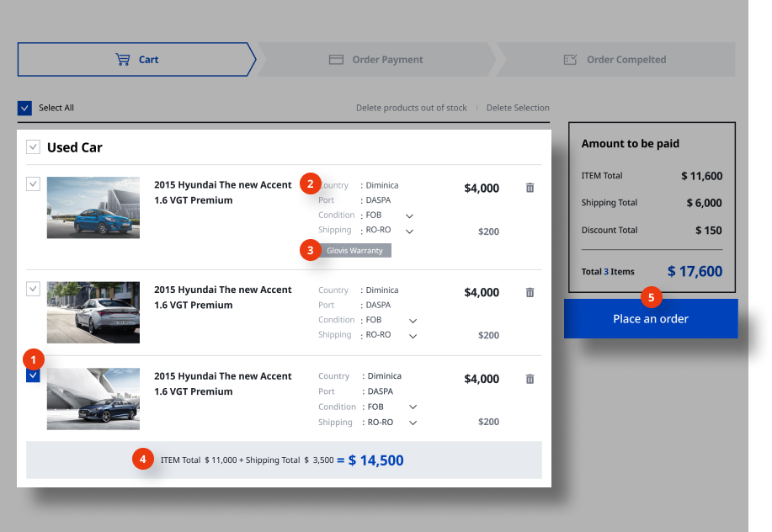Show Shipping options for the dark navy Accent
Viewport: 772px width, 532px height.
coord(413,423)
